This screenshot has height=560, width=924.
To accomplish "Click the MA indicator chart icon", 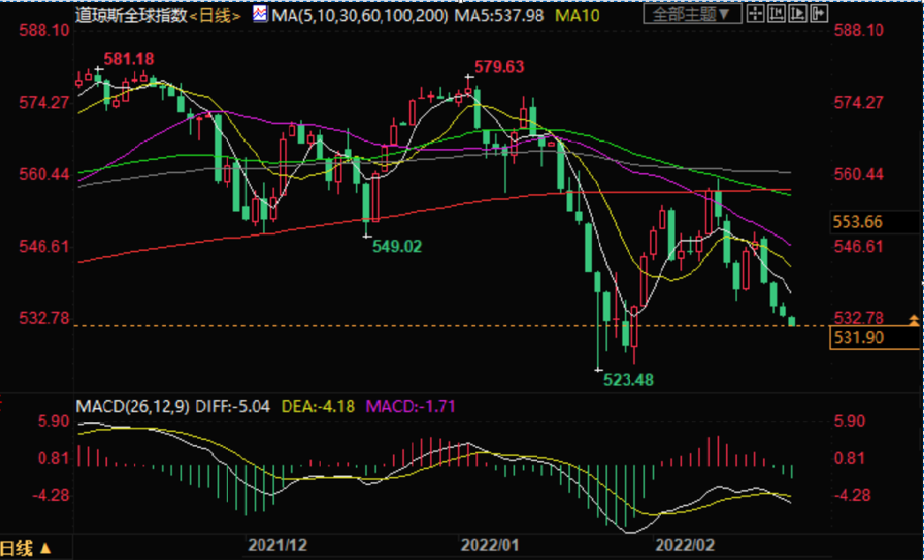I will (x=260, y=13).
